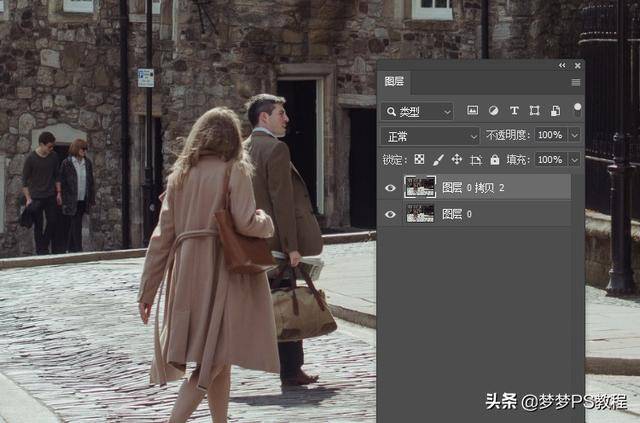Toggle visibility of 图层 0 layer
The width and height of the screenshot is (640, 423).
(390, 214)
